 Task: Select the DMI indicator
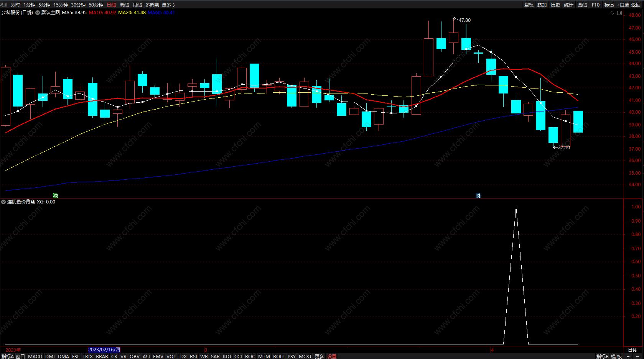(50, 356)
